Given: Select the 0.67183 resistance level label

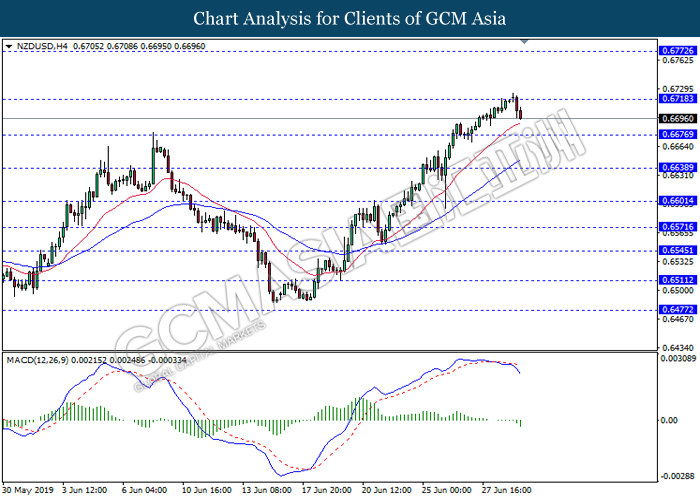Looking at the screenshot, I should pos(677,99).
